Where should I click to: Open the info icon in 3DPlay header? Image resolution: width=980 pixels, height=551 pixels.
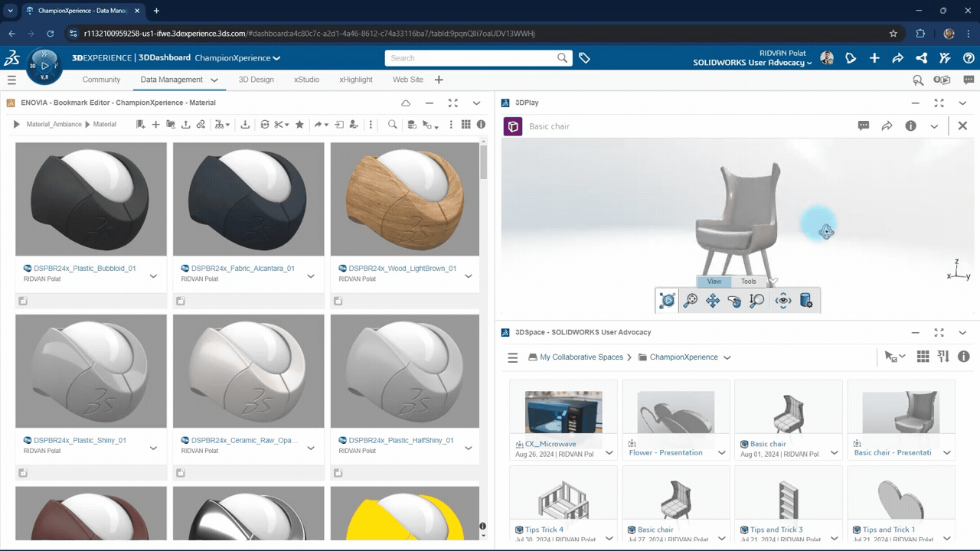tap(910, 126)
